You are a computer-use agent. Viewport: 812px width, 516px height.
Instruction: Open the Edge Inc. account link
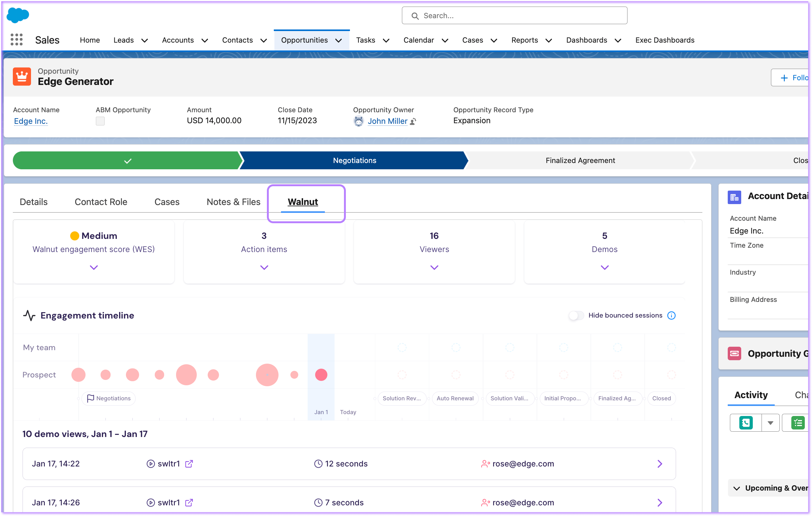pyautogui.click(x=31, y=121)
